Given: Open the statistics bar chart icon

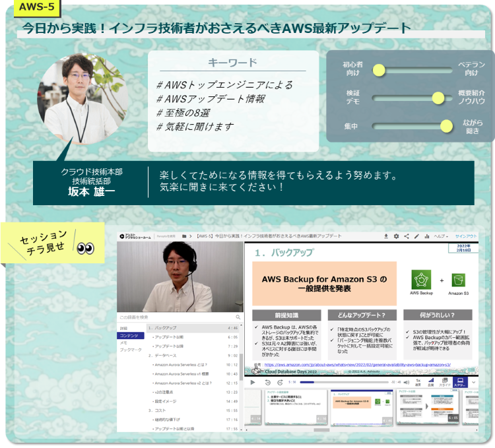Looking at the screenshot, I should 427,236.
